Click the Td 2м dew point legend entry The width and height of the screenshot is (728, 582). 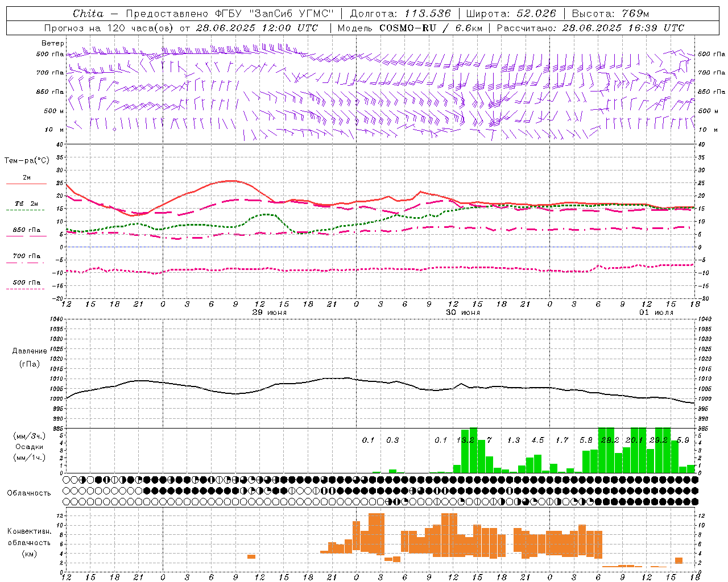click(26, 203)
